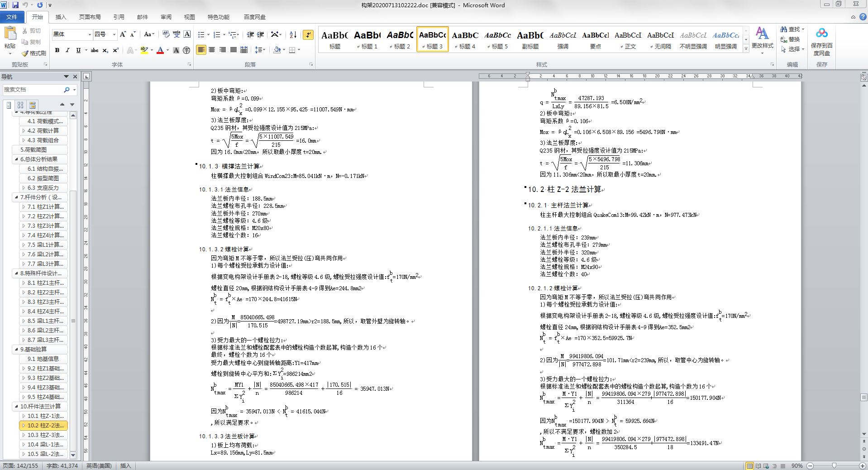Screen dimensions: 868x470
Task: Click the magnifier search icon in navigation pane
Action: (67, 90)
